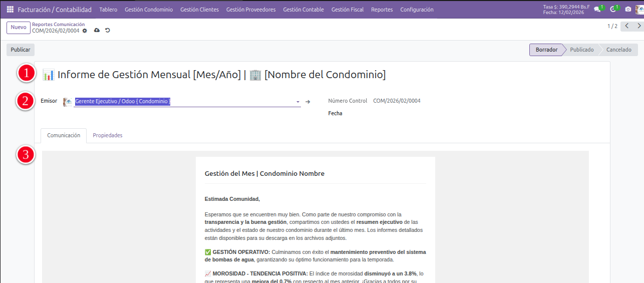Go to the previous record arrow
Viewport: 644px width, 283px height.
[626, 26]
